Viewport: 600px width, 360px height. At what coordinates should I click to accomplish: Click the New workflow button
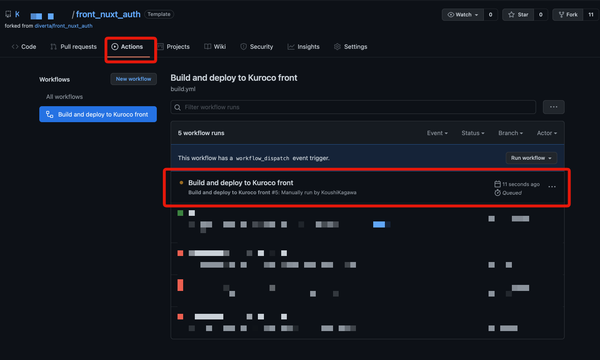tap(134, 79)
